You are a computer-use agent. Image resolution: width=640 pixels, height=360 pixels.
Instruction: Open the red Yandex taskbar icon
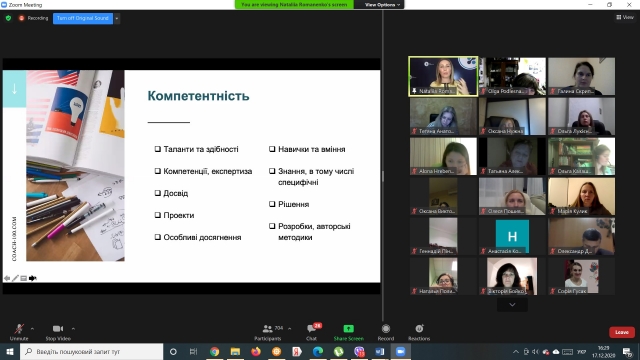(x=297, y=351)
